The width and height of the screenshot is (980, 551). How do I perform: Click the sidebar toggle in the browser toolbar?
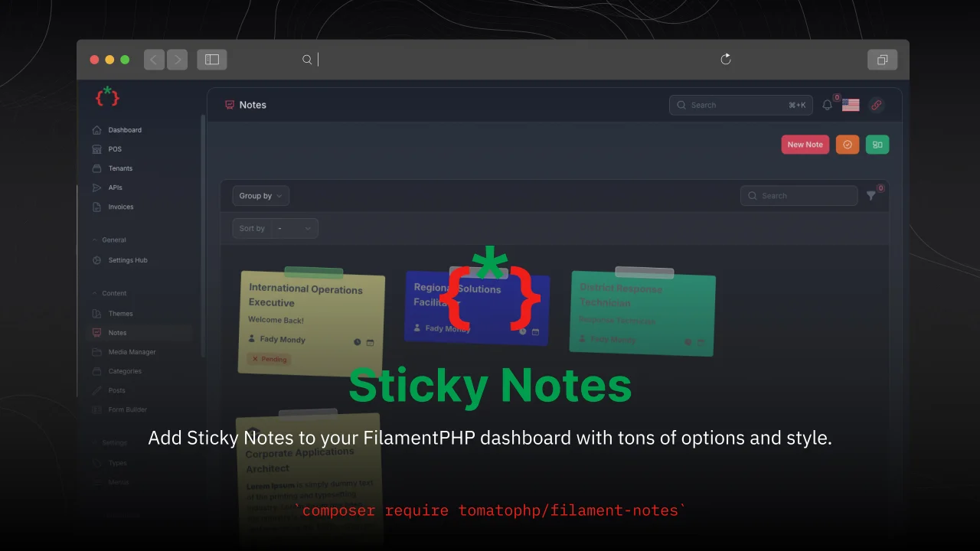(x=211, y=59)
